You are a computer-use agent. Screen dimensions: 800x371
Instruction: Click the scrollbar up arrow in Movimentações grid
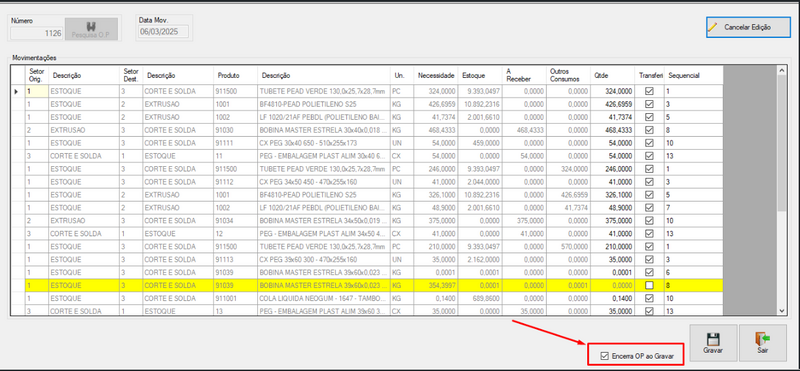tap(782, 70)
